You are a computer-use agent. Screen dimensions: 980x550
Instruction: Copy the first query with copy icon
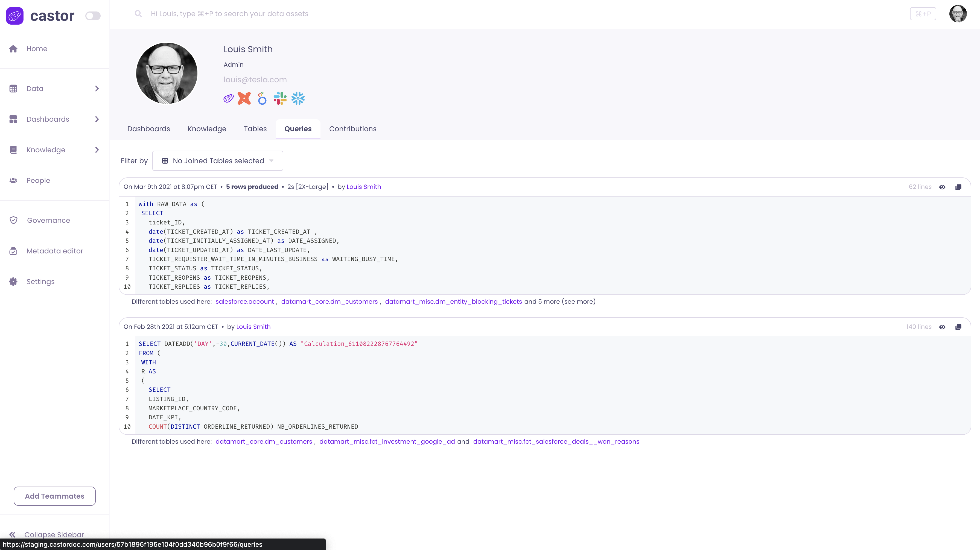pyautogui.click(x=958, y=187)
